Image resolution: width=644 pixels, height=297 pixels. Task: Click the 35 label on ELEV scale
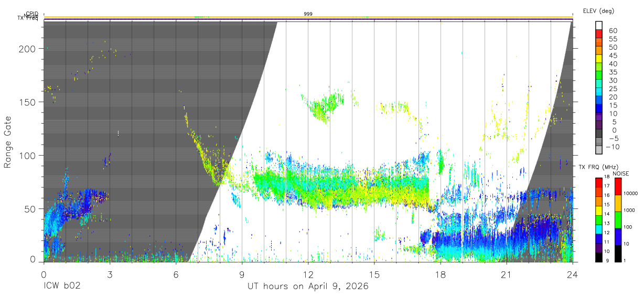[x=613, y=72]
